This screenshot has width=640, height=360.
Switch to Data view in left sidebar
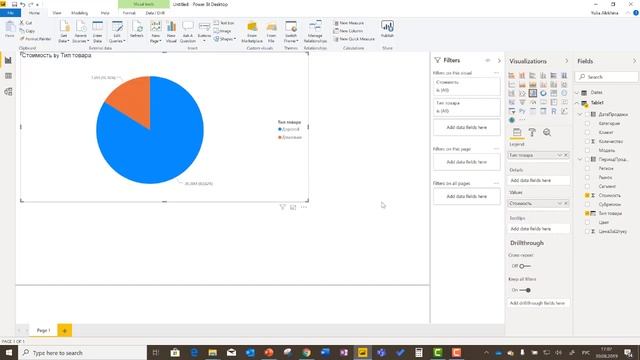pos(8,76)
